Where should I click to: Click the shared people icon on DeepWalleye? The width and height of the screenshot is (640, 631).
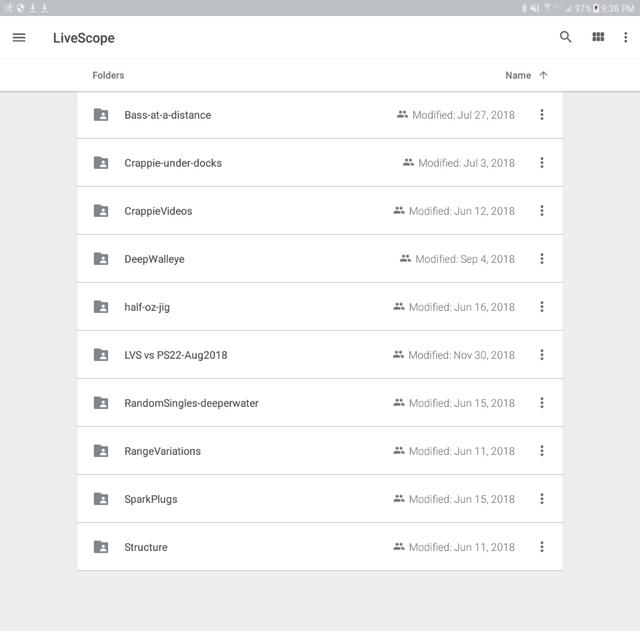(x=405, y=258)
